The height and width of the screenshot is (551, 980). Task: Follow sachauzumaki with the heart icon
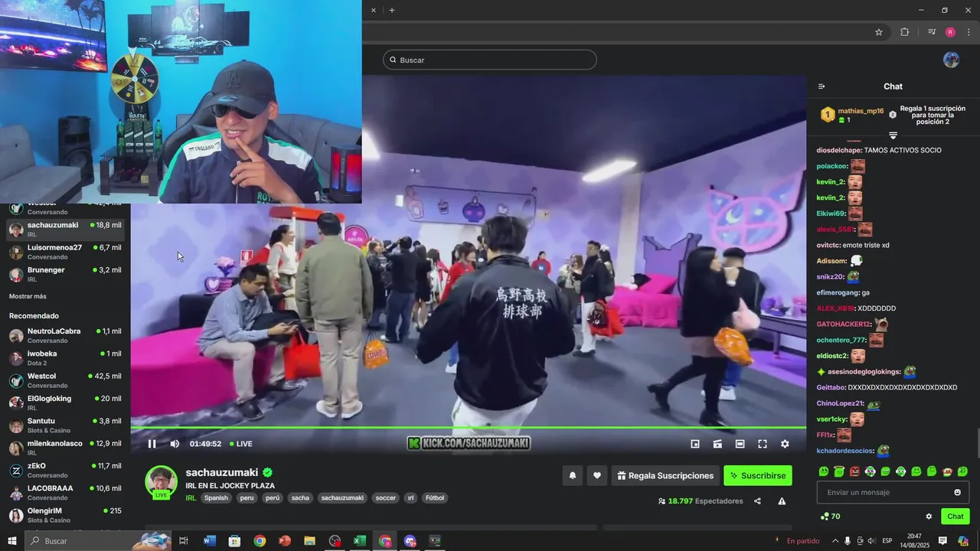click(x=597, y=475)
